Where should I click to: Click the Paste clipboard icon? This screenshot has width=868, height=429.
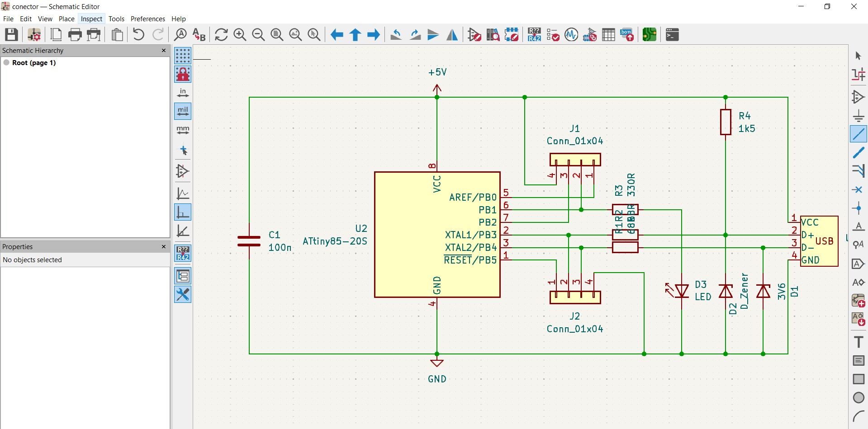pyautogui.click(x=117, y=34)
